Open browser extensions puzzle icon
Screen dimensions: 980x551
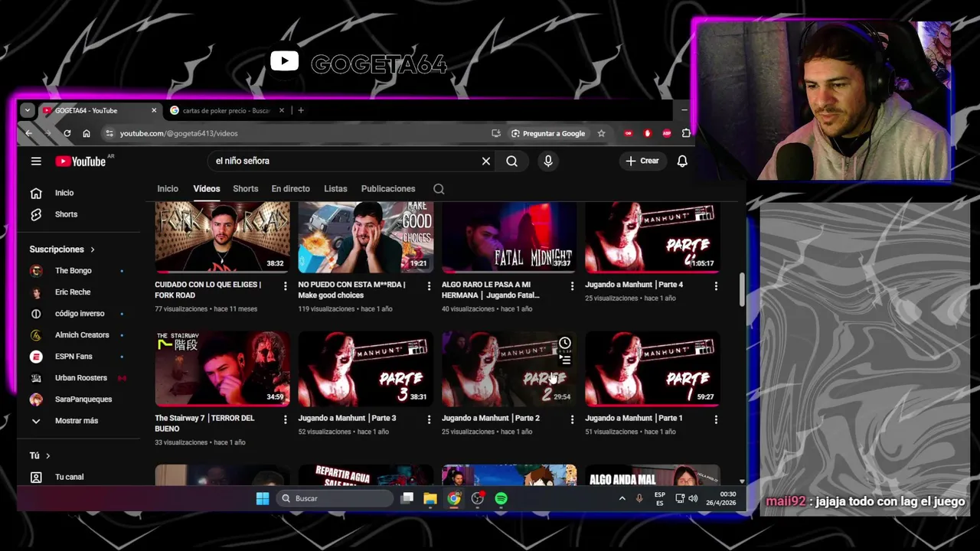tap(686, 133)
